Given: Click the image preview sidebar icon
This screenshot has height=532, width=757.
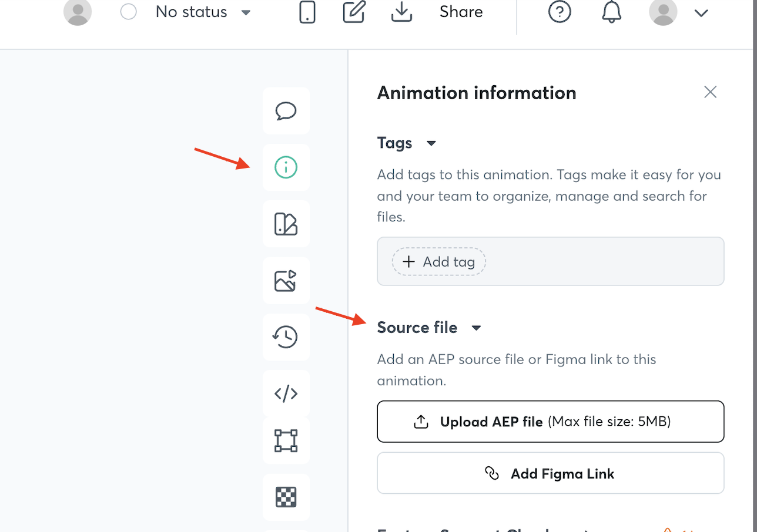Looking at the screenshot, I should tap(286, 281).
